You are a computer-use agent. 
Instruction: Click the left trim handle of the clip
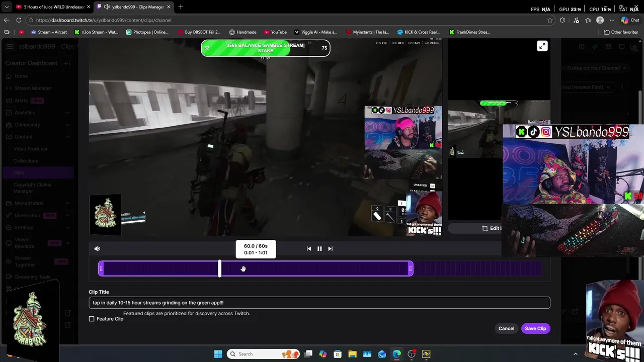pyautogui.click(x=101, y=269)
